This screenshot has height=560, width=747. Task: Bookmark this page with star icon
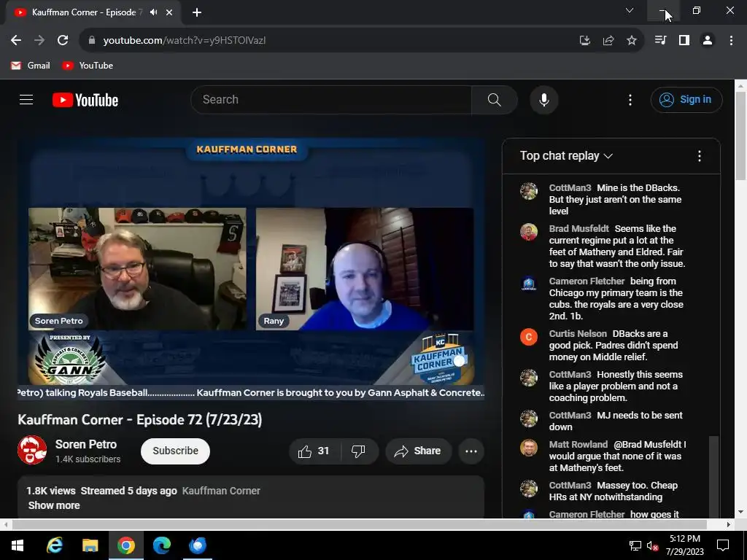click(x=632, y=41)
